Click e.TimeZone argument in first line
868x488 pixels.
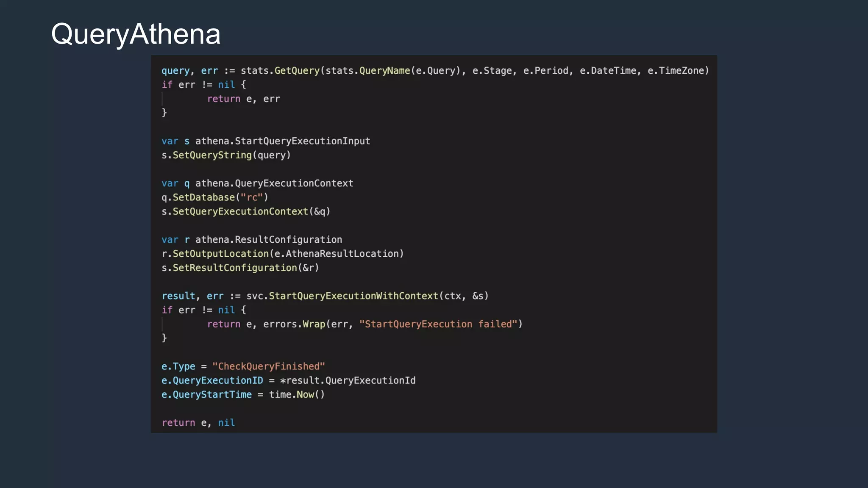click(x=676, y=71)
